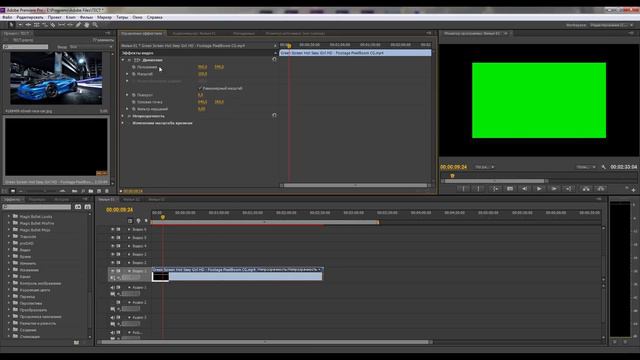Toggle timeline Snap icon

pyautogui.click(x=130, y=221)
